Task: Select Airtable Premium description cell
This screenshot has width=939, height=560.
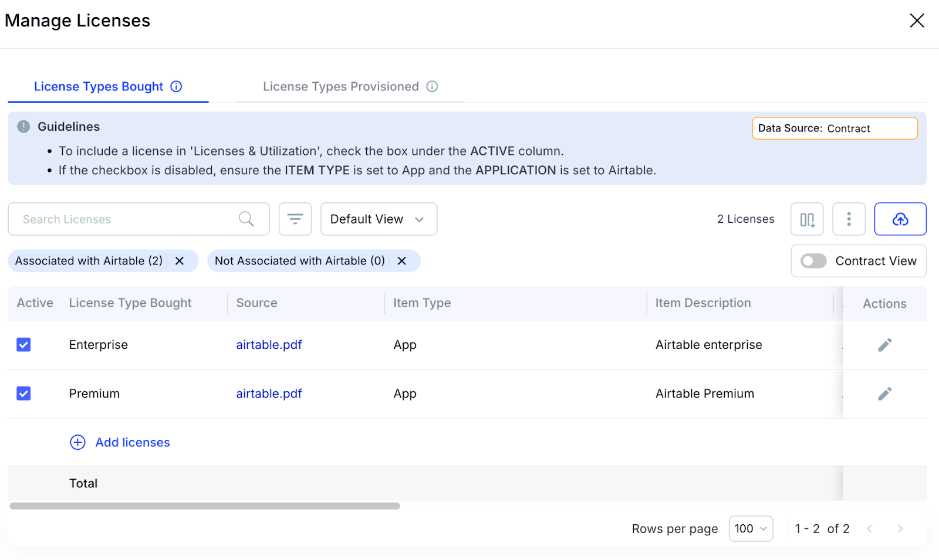Action: [x=705, y=393]
